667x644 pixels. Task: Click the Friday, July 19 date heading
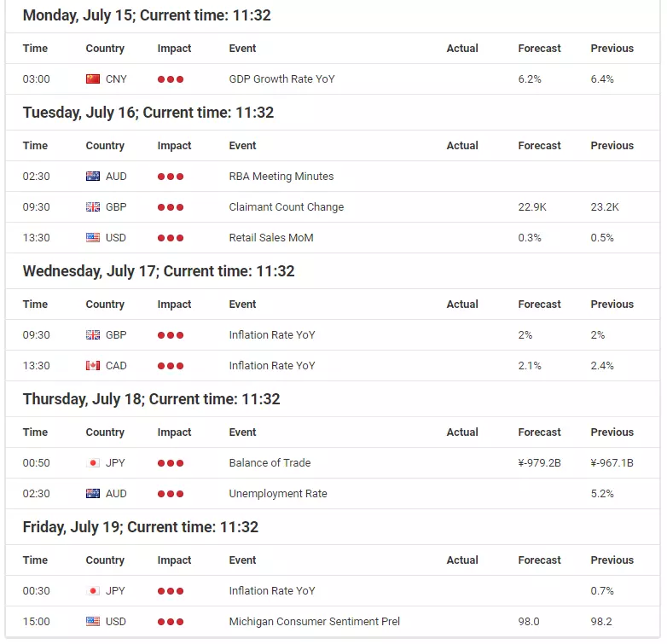pos(141,527)
